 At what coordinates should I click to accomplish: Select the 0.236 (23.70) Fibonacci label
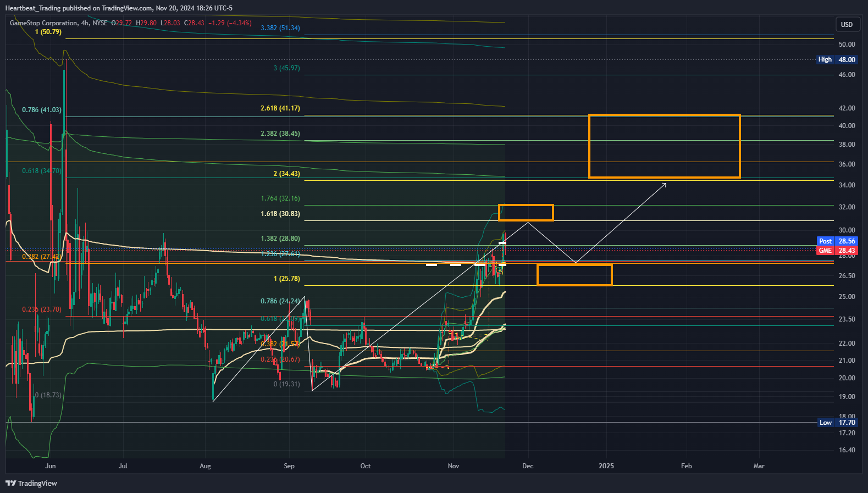(x=42, y=309)
